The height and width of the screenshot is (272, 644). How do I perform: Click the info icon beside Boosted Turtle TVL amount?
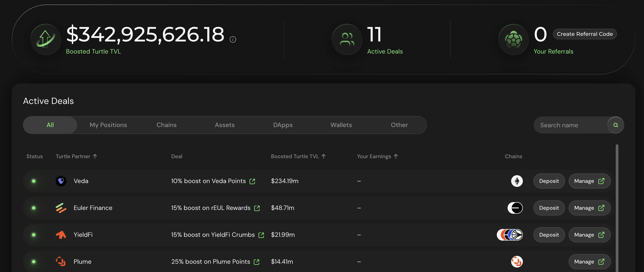pos(233,39)
